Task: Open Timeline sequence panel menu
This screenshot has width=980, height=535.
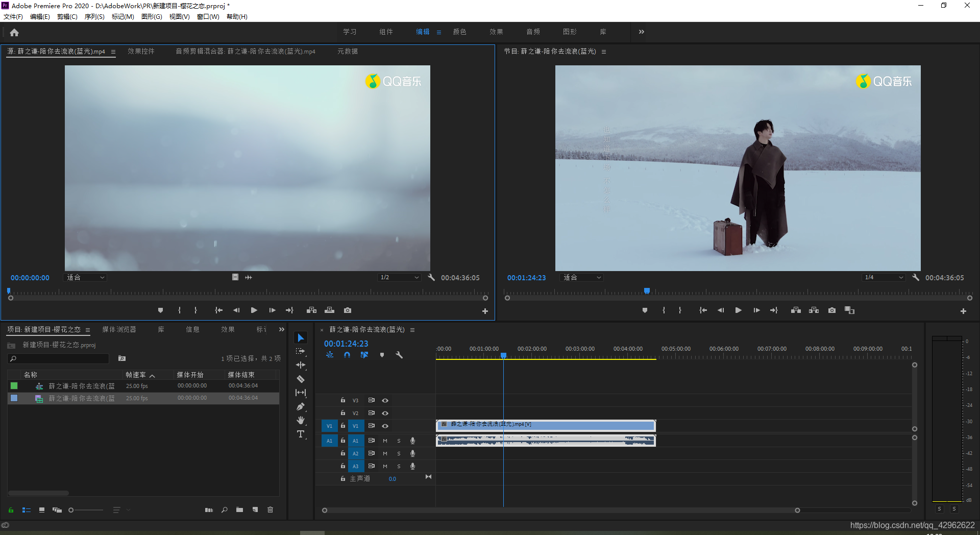Action: coord(412,330)
